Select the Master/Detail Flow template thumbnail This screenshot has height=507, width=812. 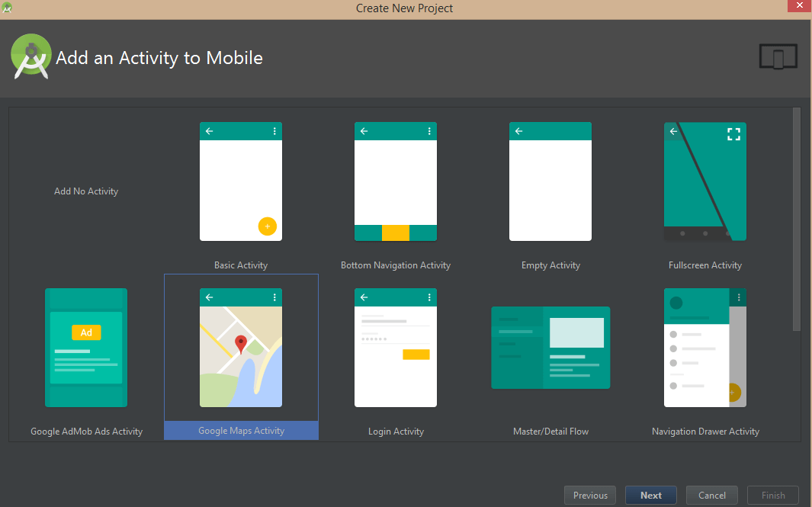point(550,348)
